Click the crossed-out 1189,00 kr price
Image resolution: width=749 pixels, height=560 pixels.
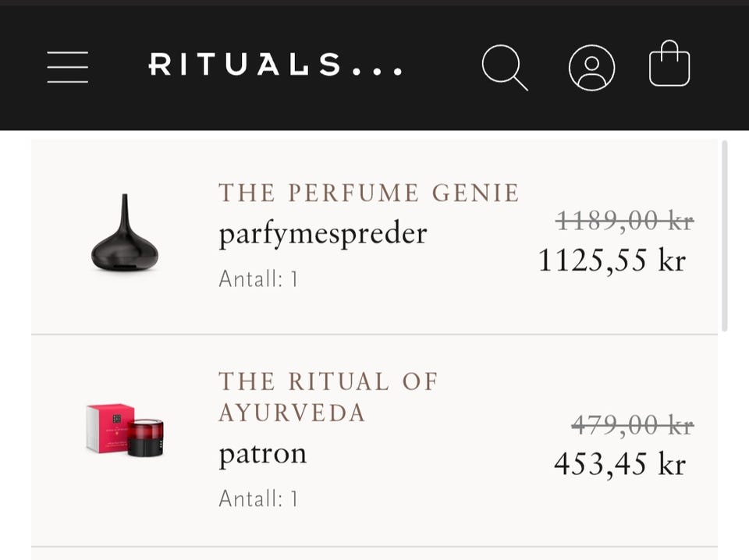click(x=624, y=222)
